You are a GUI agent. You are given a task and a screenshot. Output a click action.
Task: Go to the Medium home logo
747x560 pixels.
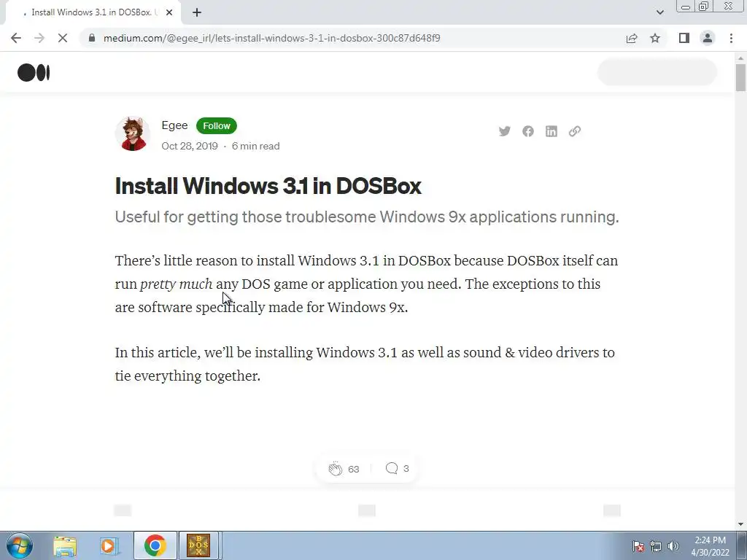click(34, 72)
